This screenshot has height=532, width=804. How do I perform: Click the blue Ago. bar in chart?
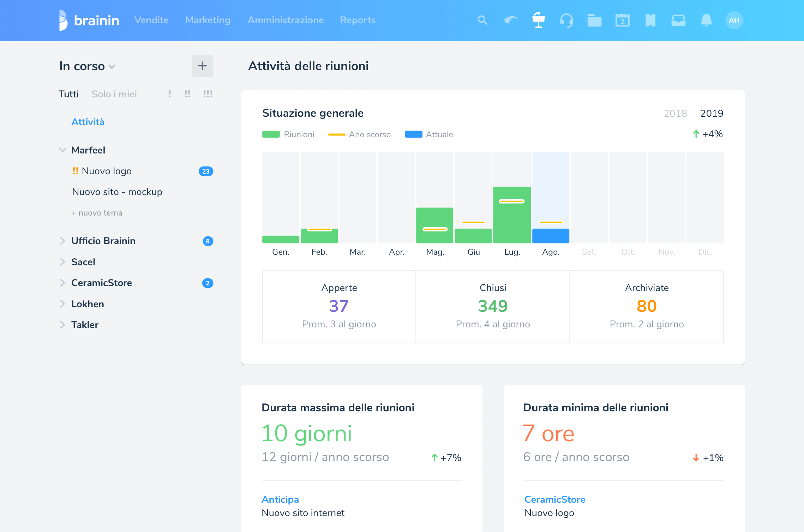click(x=550, y=236)
